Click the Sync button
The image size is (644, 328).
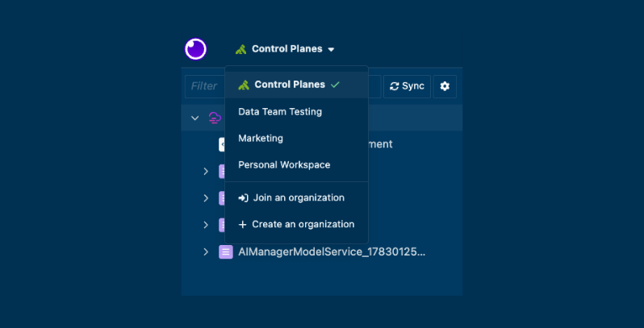click(407, 86)
